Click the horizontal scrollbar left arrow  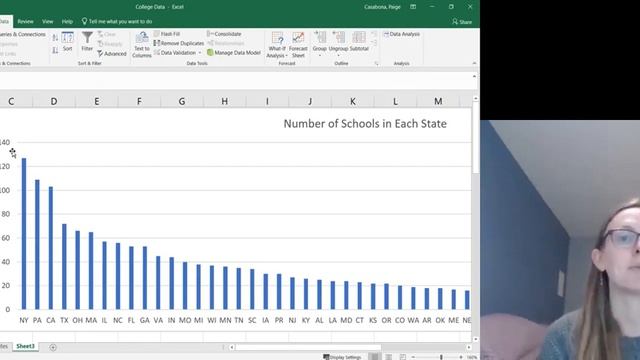pyautogui.click(x=231, y=347)
